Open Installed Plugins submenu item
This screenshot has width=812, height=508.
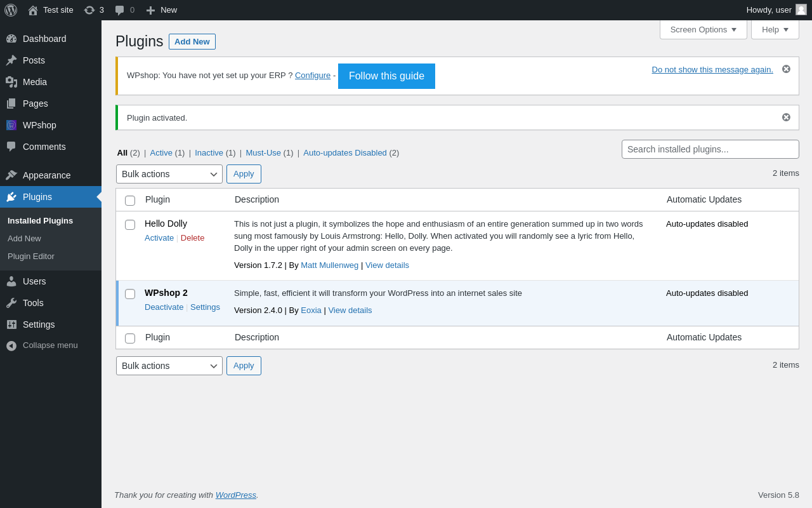(x=40, y=221)
